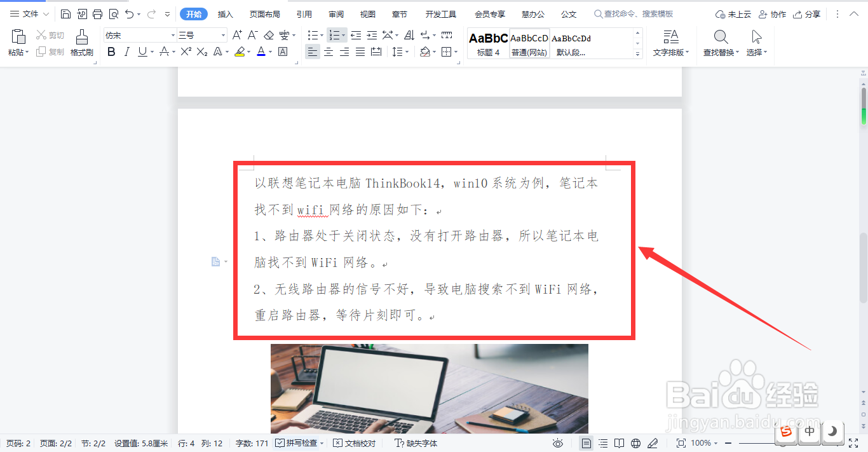
Task: Click 缺失字体 in status bar
Action: coord(416,443)
